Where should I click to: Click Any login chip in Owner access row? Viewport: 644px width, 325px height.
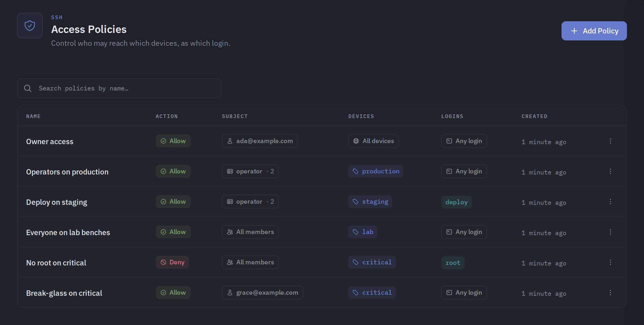[x=464, y=141]
